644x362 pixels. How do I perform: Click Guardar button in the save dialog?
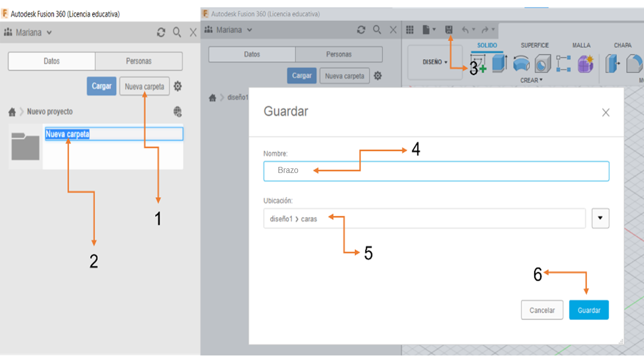589,310
